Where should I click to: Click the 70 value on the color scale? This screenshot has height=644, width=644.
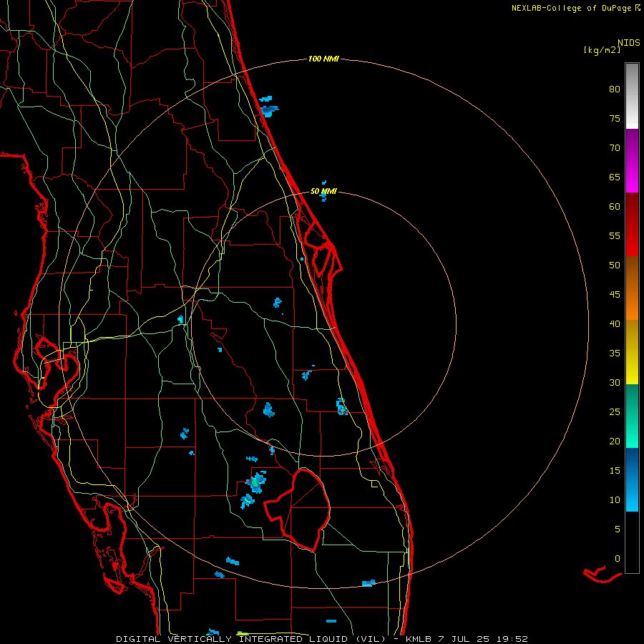point(615,148)
